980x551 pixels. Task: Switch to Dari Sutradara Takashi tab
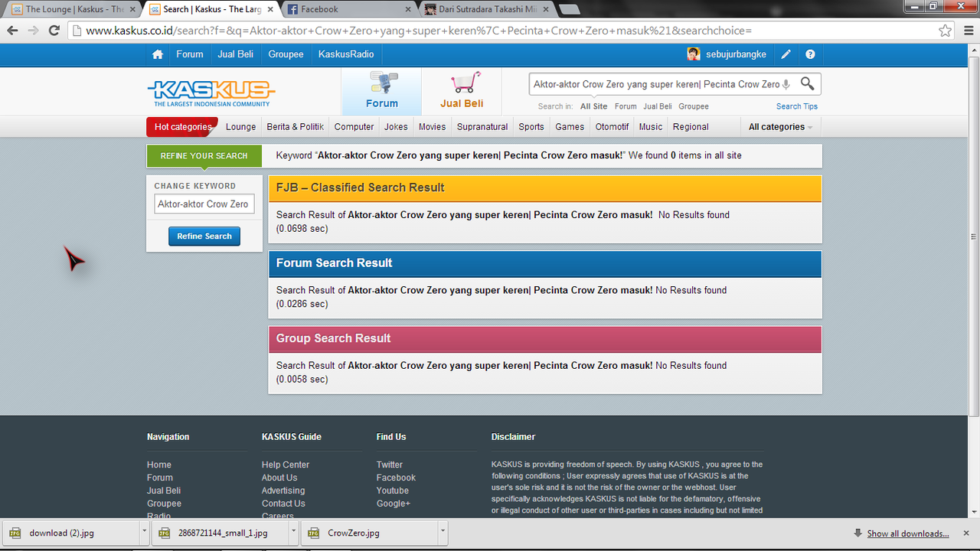coord(486,9)
